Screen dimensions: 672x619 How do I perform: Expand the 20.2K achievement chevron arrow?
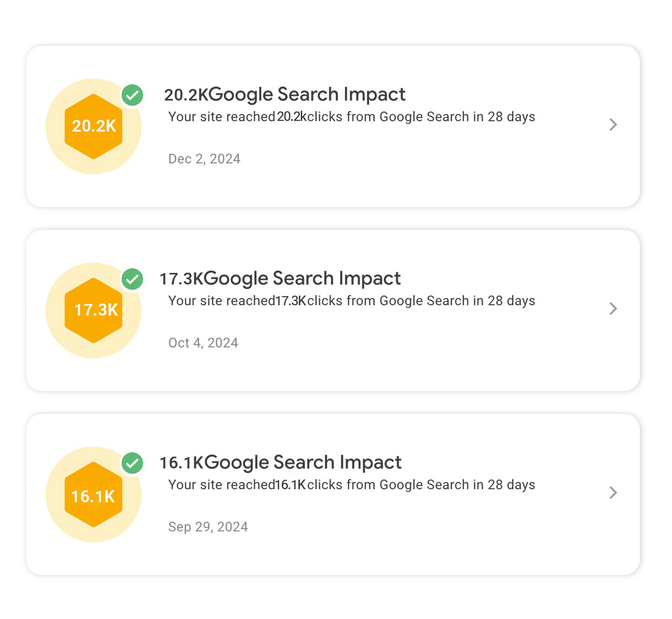tap(613, 125)
